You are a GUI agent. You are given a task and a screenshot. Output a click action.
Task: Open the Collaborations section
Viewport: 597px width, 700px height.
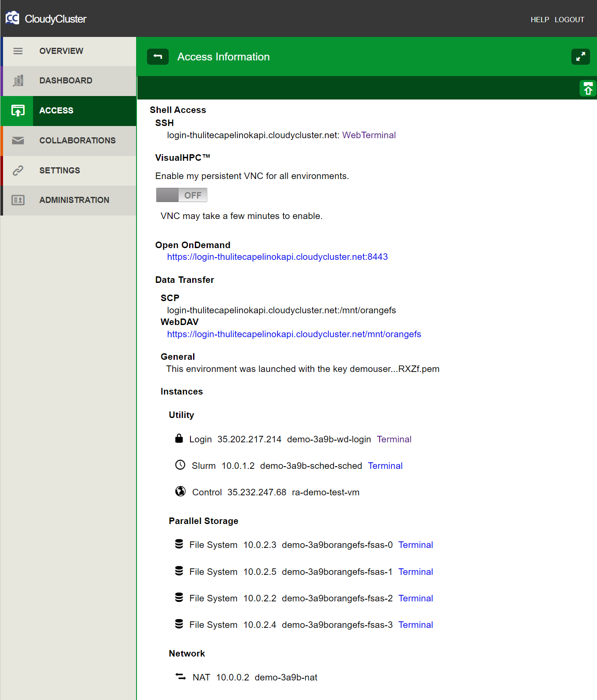click(x=69, y=140)
